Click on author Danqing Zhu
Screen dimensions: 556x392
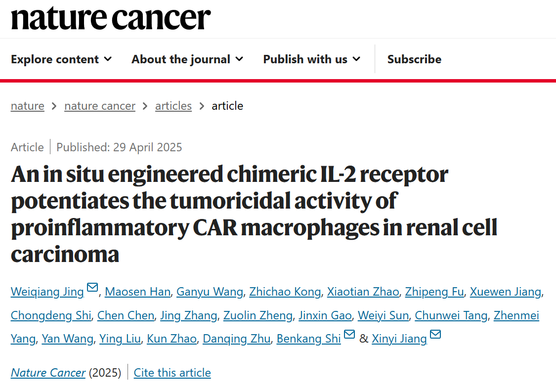tap(237, 339)
